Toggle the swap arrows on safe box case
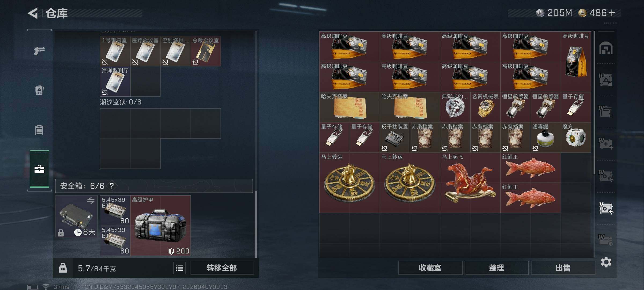 [x=91, y=201]
